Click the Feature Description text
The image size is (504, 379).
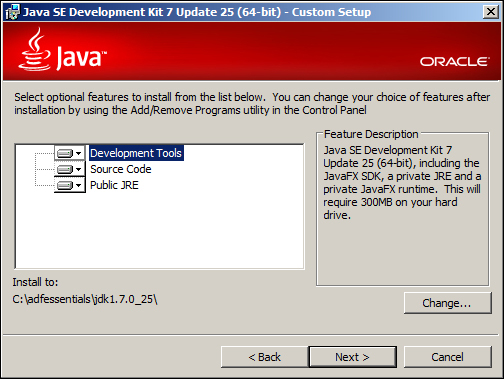pyautogui.click(x=402, y=182)
